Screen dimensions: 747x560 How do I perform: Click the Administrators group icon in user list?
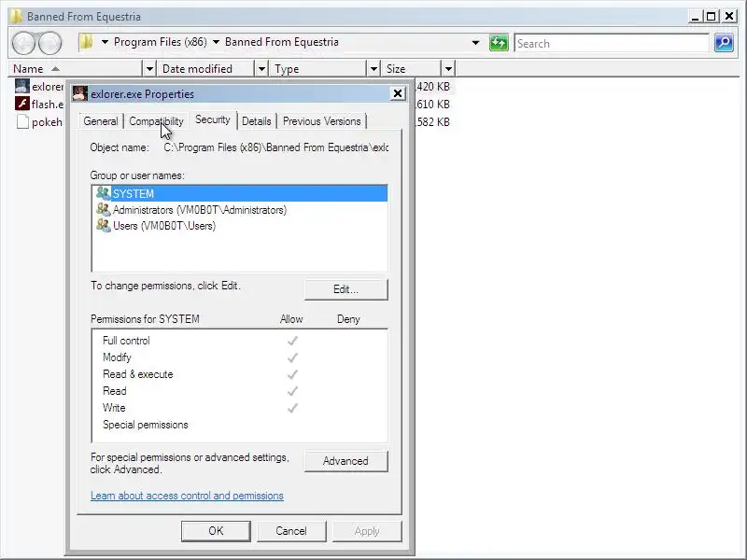point(104,209)
